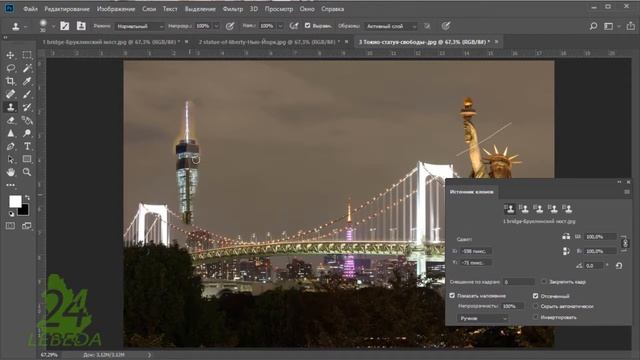The image size is (640, 360).
Task: Select the Sharpen/Blur triangle tool
Action: (x=11, y=133)
